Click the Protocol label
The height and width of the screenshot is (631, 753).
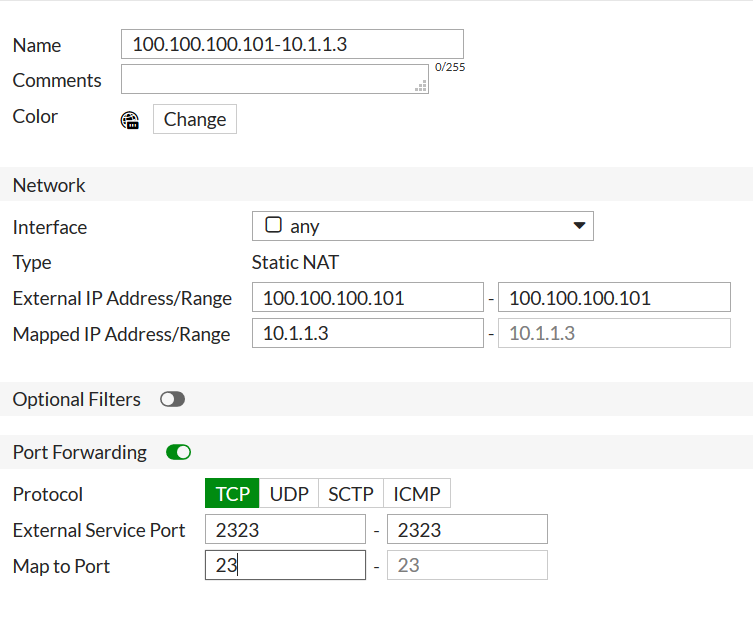pyautogui.click(x=48, y=494)
